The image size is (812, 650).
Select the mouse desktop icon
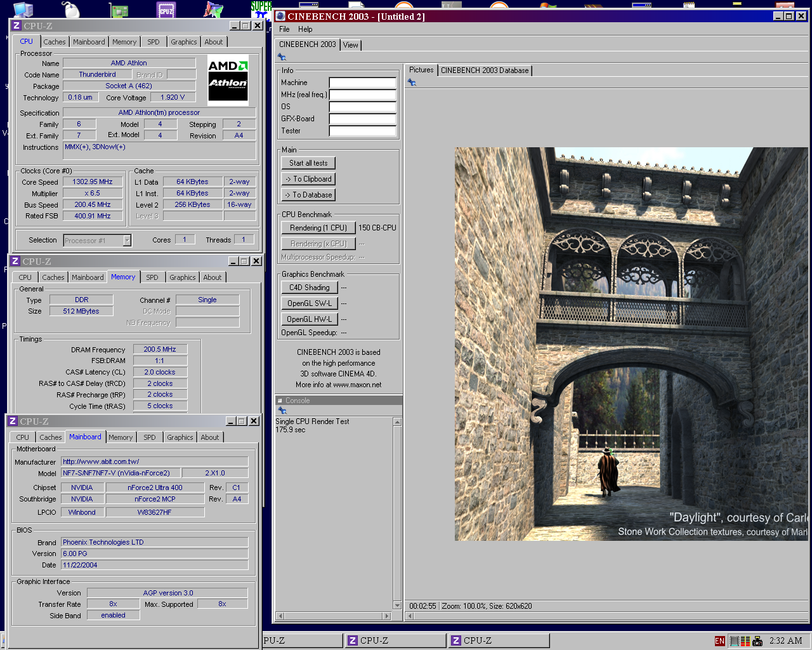(71, 10)
